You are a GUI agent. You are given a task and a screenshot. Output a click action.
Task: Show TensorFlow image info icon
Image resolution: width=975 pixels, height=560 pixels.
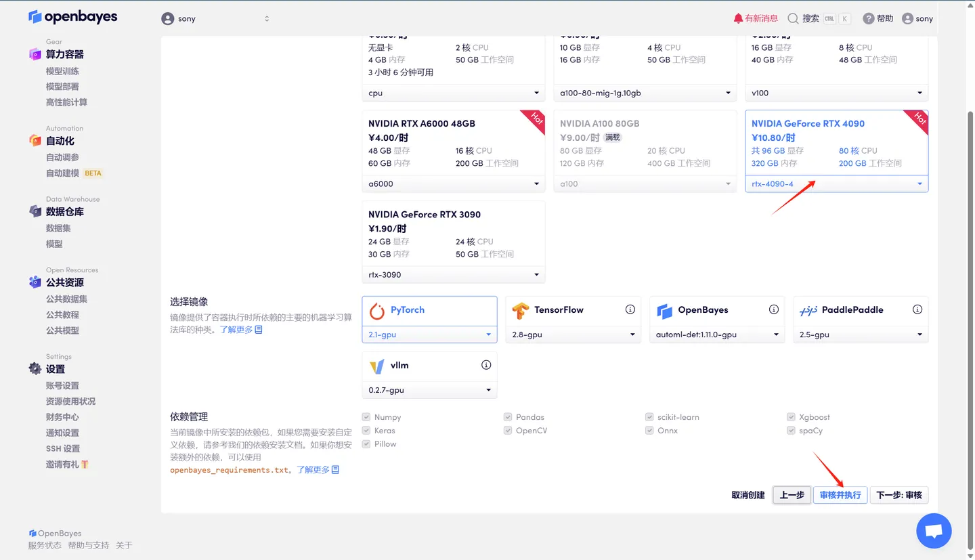[x=630, y=309]
